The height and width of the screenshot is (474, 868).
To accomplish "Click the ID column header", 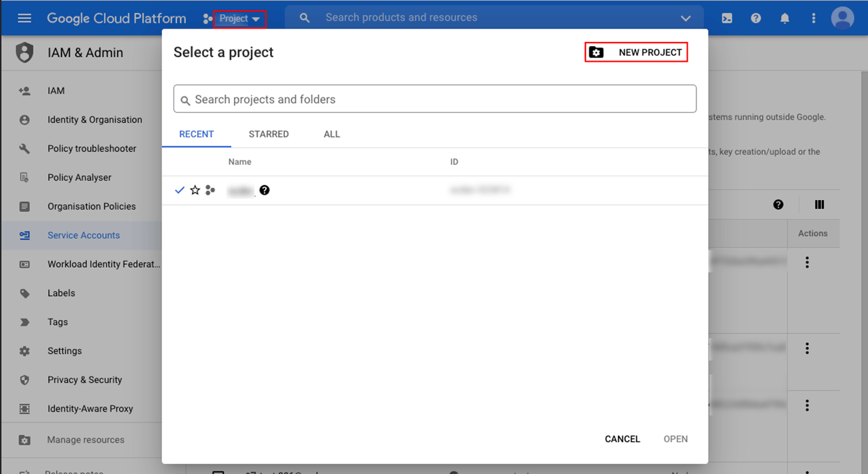I will (x=454, y=162).
